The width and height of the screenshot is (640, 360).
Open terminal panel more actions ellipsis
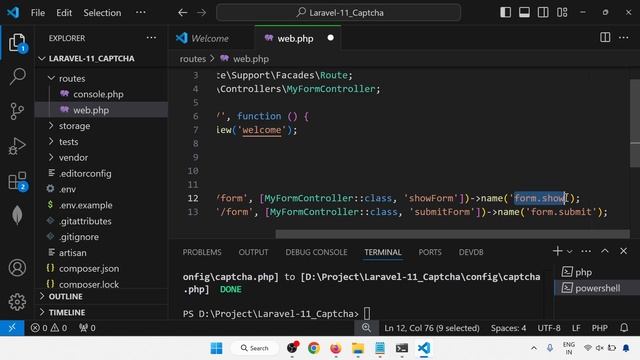coord(586,251)
